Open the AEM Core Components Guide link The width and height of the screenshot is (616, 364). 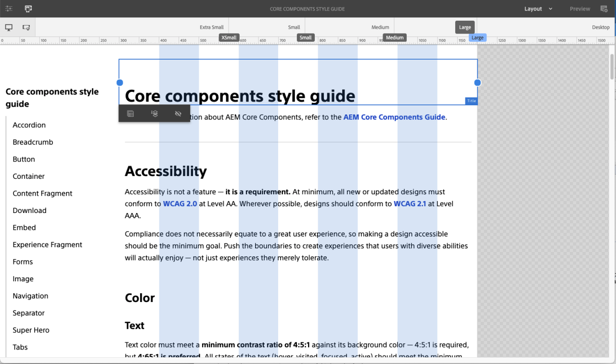394,117
